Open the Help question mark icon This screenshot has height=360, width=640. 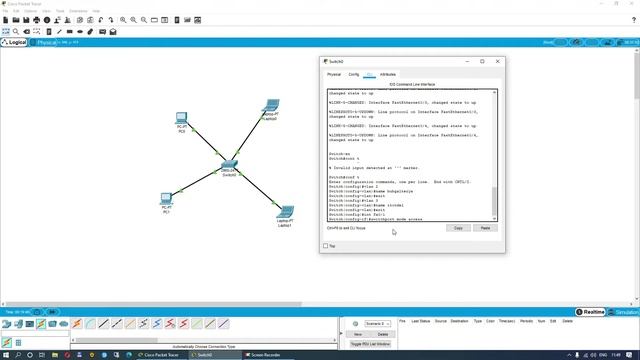click(x=634, y=20)
